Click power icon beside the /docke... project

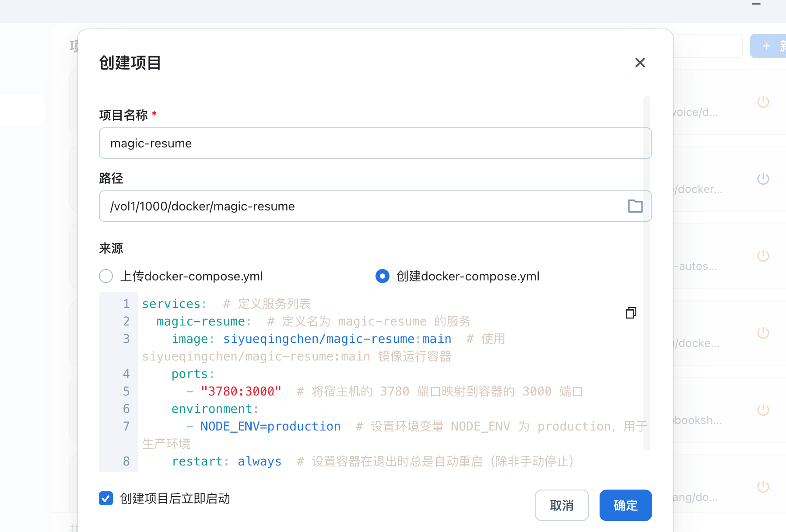[x=763, y=333]
